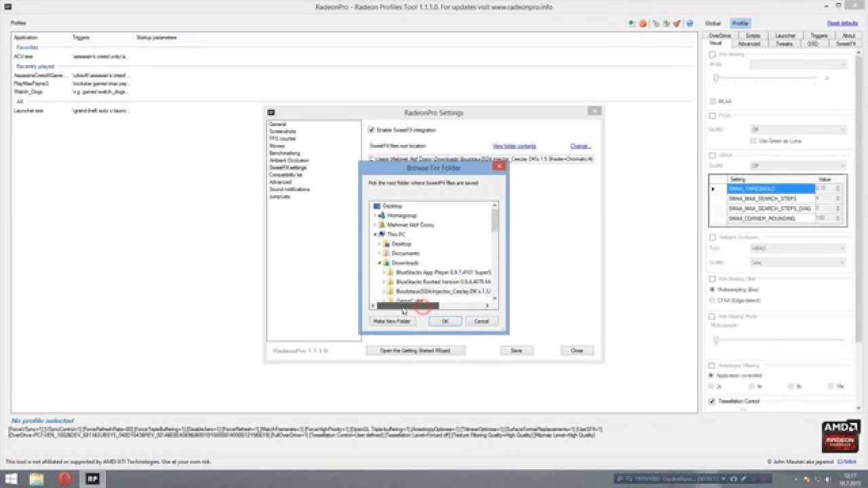
Task: Click the Anti-Aliasing level slider
Action: pyautogui.click(x=766, y=78)
